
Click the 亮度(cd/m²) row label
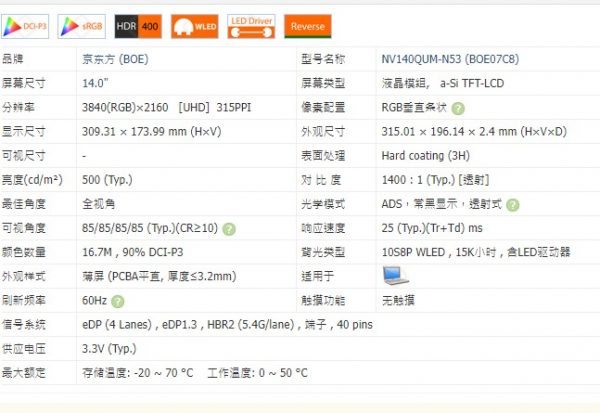point(32,180)
